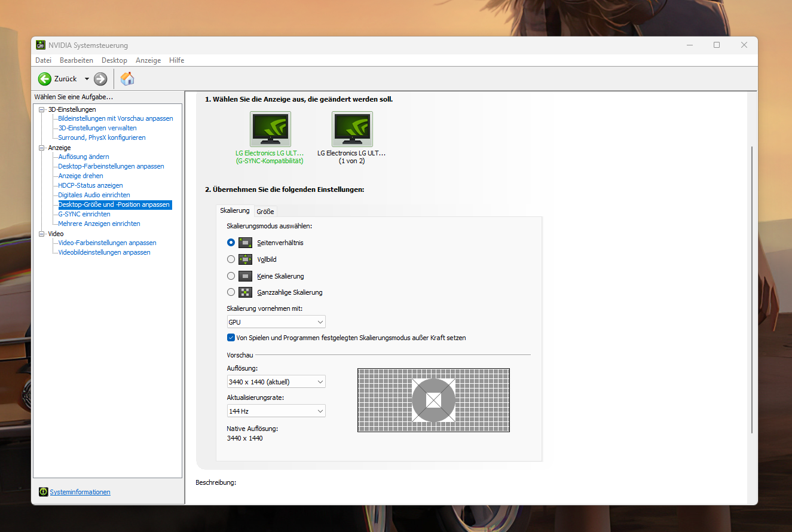
Task: Click the Ganzzahlige Skalierung icon
Action: [245, 292]
